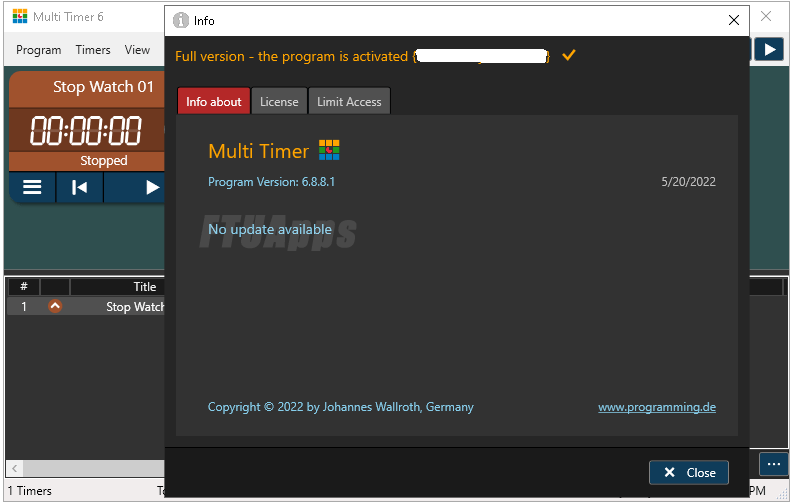Click the left arrow on the horizontal scrollbar
Screen dimensions: 792x503
click(15, 468)
